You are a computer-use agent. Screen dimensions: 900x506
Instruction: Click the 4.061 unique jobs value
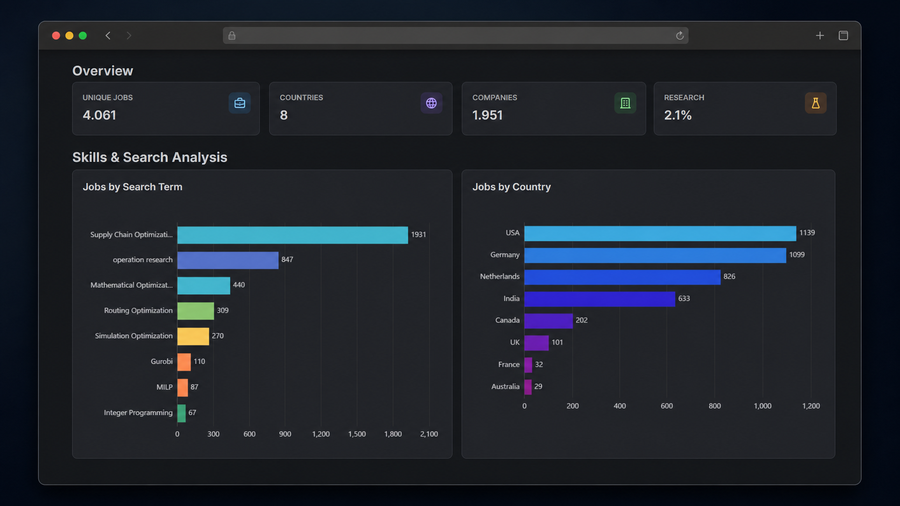(x=99, y=115)
